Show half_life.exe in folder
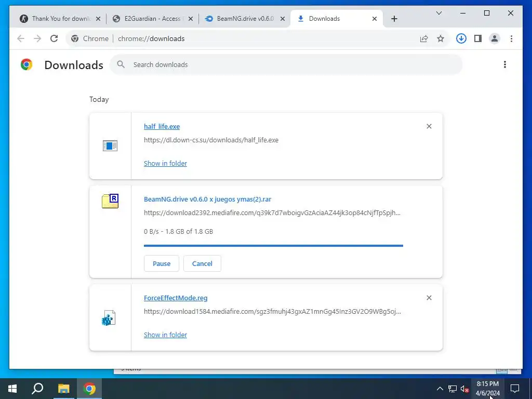This screenshot has height=399, width=532. coord(165,163)
